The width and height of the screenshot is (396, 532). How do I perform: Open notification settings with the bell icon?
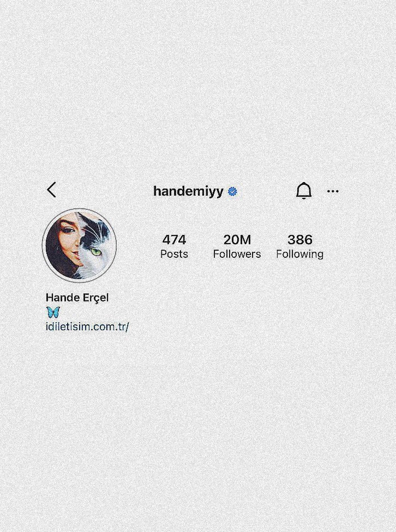(x=304, y=191)
